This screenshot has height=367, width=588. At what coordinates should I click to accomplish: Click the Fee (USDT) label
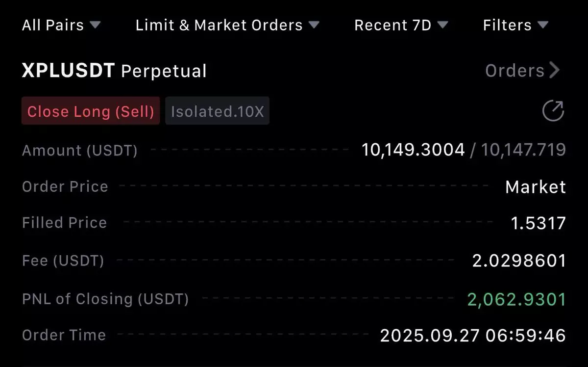(63, 261)
